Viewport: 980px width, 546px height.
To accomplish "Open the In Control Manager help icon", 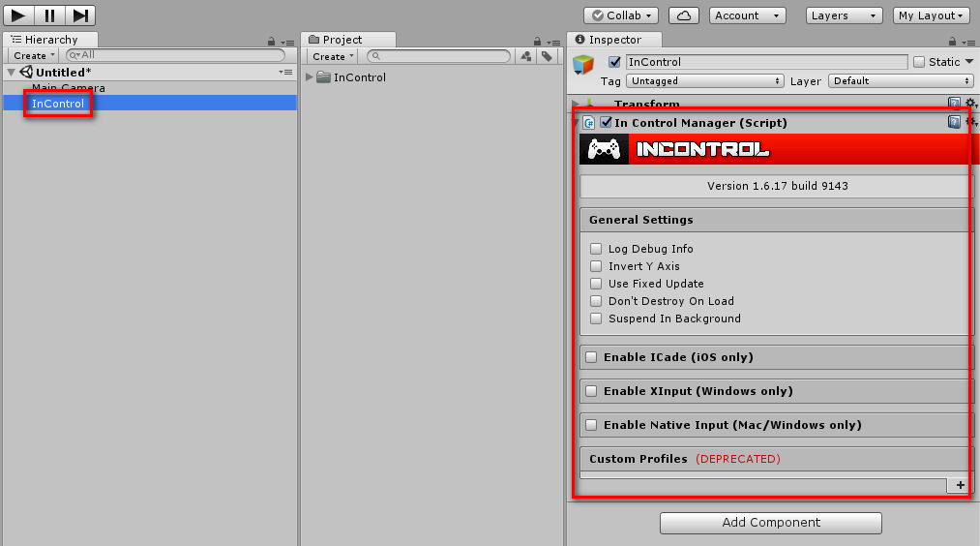I will click(954, 122).
